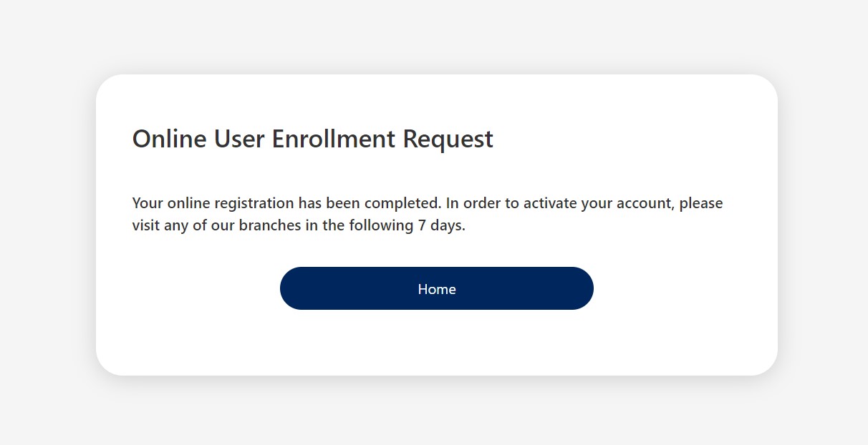
Task: Click the Home button
Action: coord(436,289)
